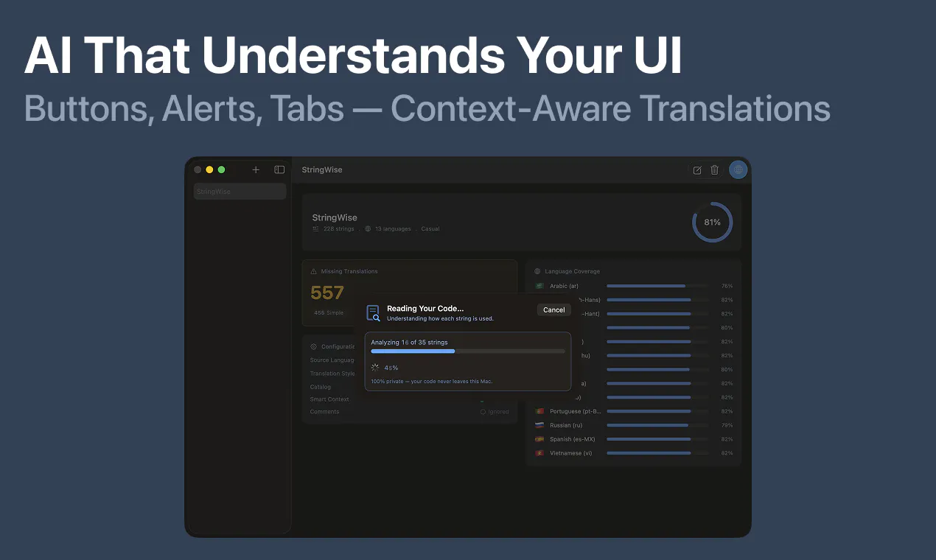Viewport: 936px width, 560px height.
Task: Click the Spanish (es-MX) coverage bar
Action: (x=657, y=439)
